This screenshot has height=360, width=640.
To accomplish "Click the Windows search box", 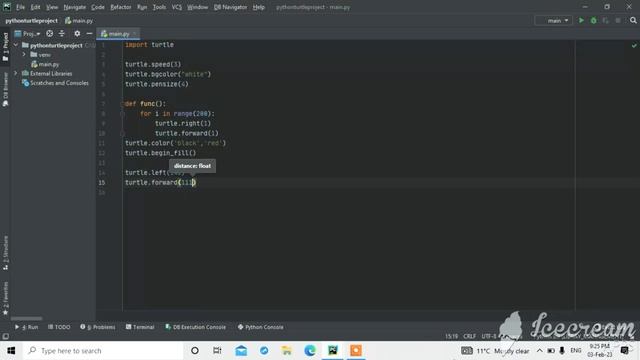I will coord(102,351).
